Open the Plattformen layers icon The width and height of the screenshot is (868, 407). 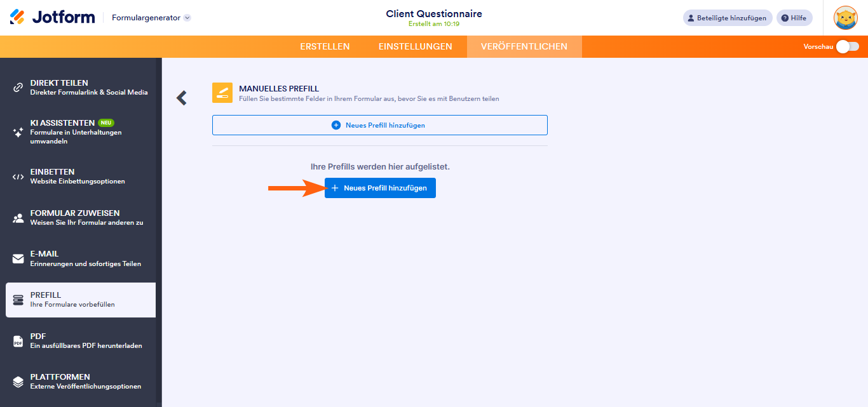18,382
